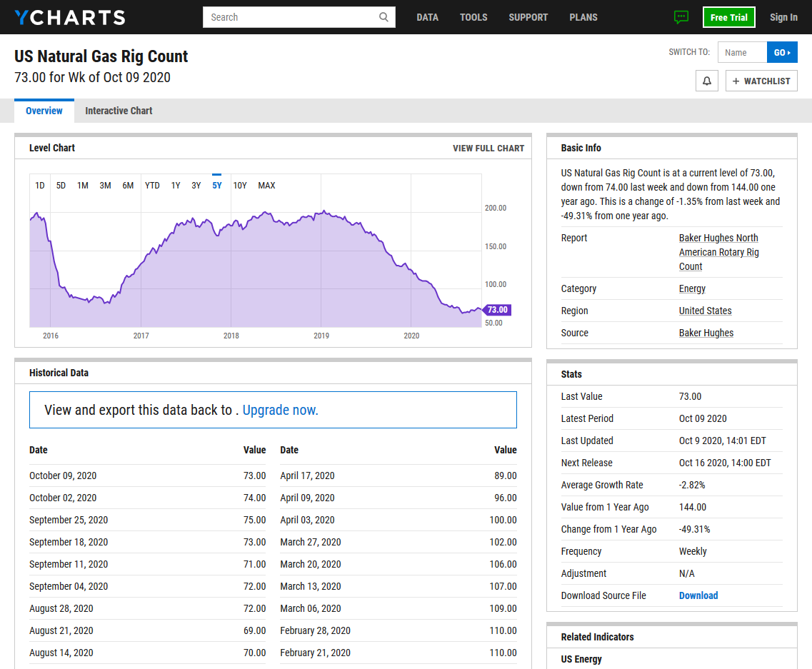Open the Baker Hughes source link
The image size is (812, 669).
[706, 333]
